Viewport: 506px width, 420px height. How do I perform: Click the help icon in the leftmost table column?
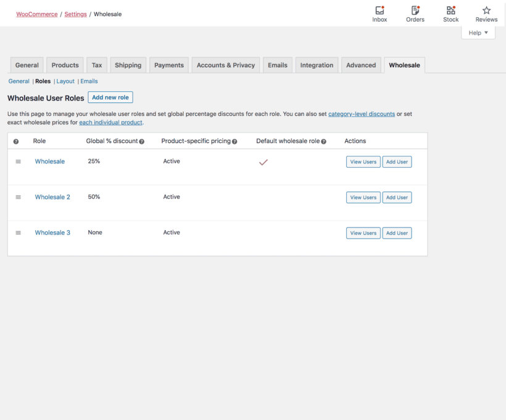(16, 141)
